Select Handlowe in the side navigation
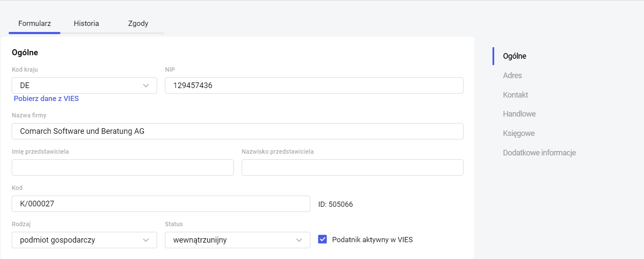Image resolution: width=644 pixels, height=259 pixels. point(519,114)
